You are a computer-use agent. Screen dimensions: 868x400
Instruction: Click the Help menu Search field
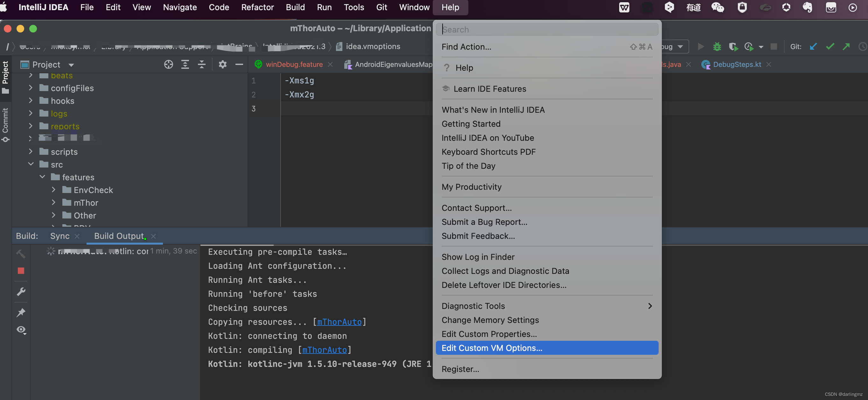click(x=547, y=29)
